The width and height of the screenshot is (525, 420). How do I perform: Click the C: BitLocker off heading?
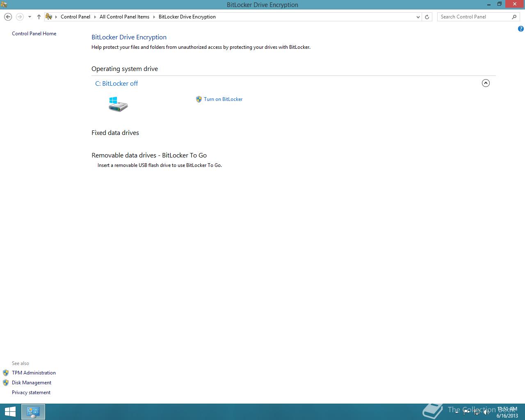[116, 83]
